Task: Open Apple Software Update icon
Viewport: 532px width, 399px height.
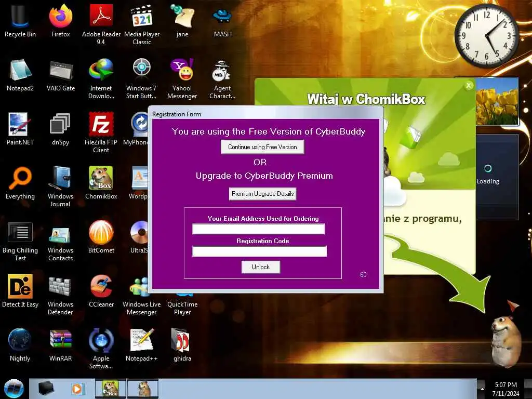Action: [101, 349]
